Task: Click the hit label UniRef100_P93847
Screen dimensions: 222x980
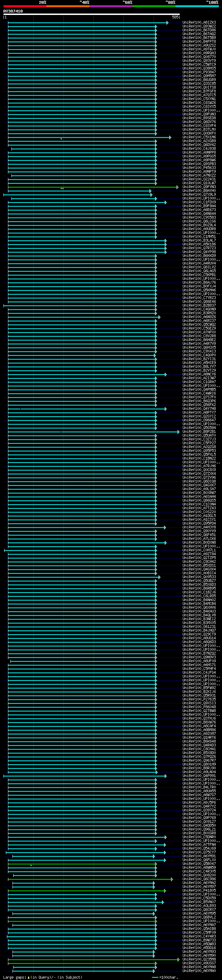Action: tap(199, 72)
